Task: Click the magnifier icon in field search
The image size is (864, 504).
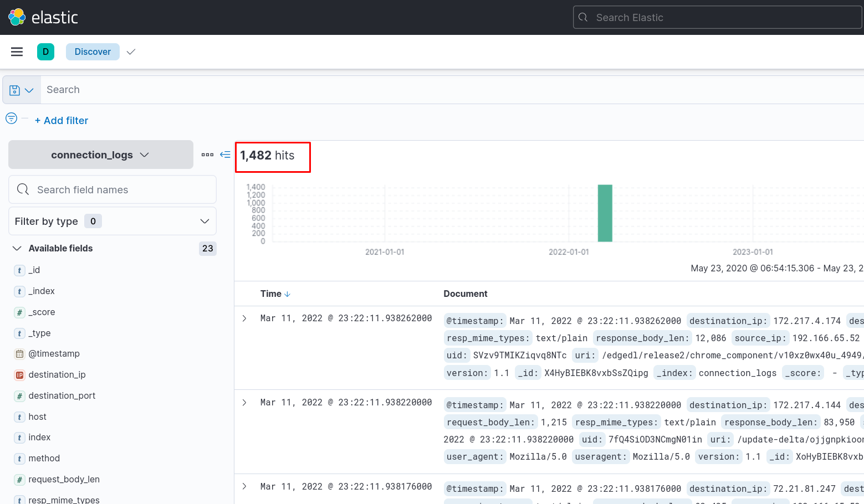Action: click(23, 189)
